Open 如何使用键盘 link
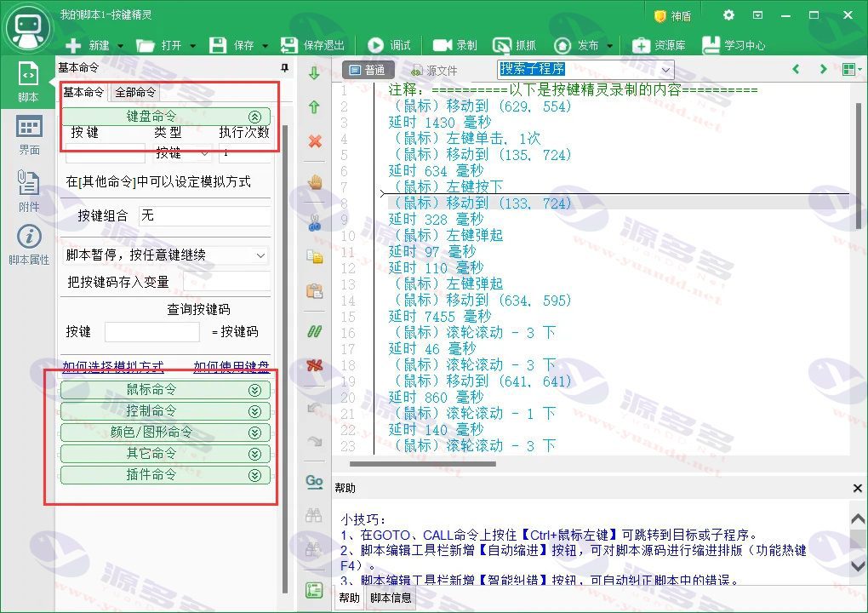This screenshot has width=868, height=613. click(231, 367)
